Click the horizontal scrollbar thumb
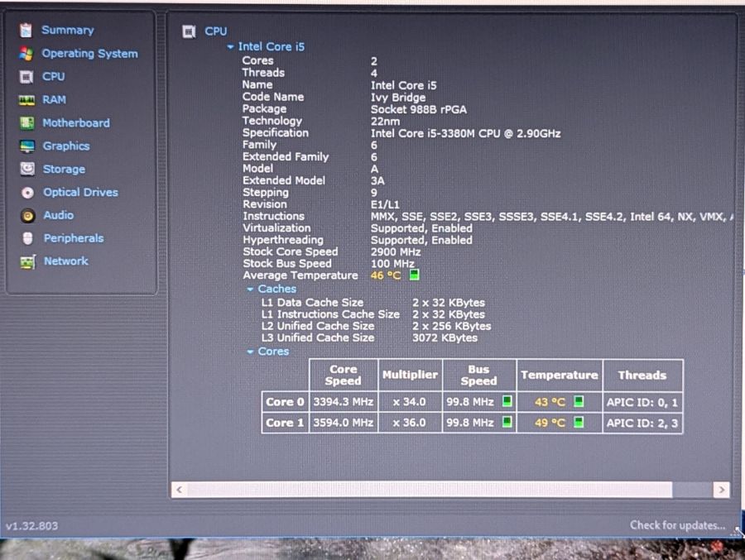This screenshot has width=745, height=560. pos(430,490)
